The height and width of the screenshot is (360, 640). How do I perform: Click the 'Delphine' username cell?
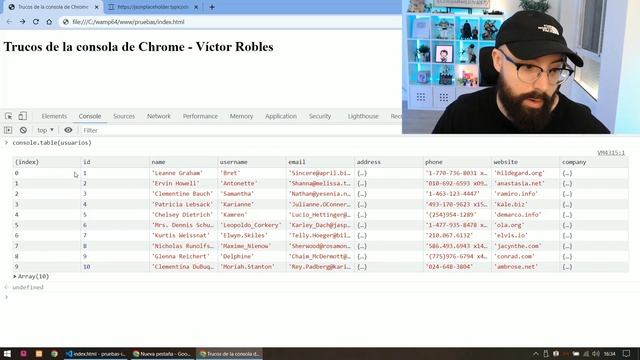(x=252, y=256)
